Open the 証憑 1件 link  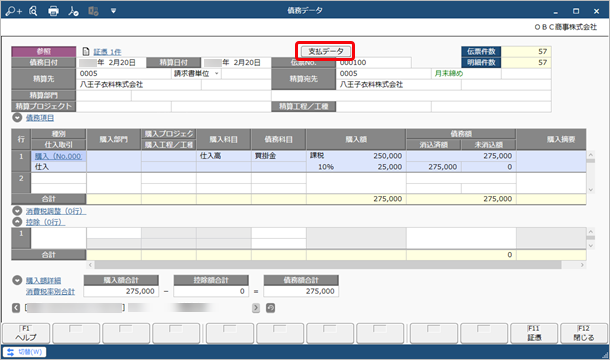coord(107,52)
